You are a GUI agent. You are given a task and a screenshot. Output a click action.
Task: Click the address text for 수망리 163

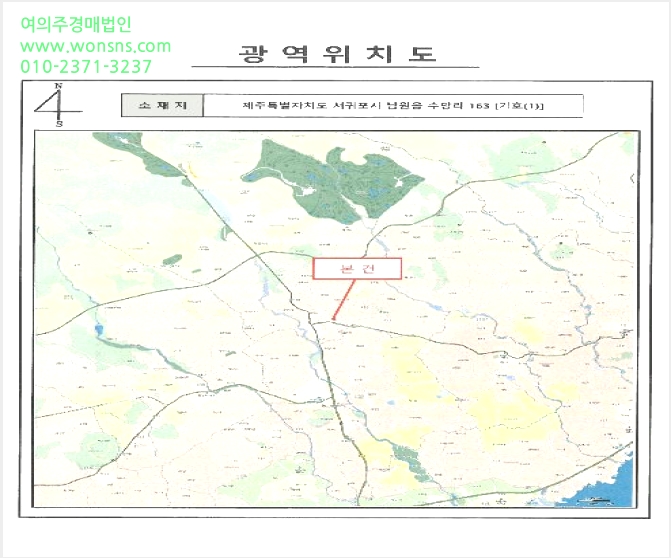tap(393, 105)
